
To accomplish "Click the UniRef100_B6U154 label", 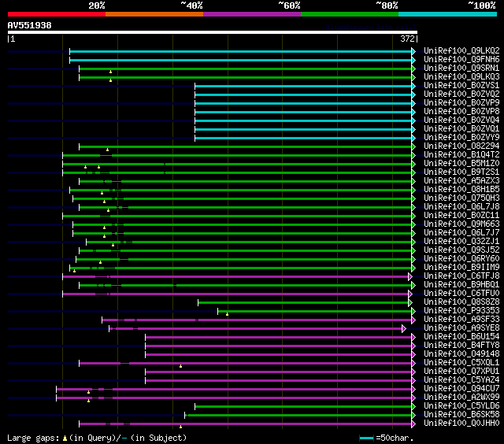I will coord(461,337).
